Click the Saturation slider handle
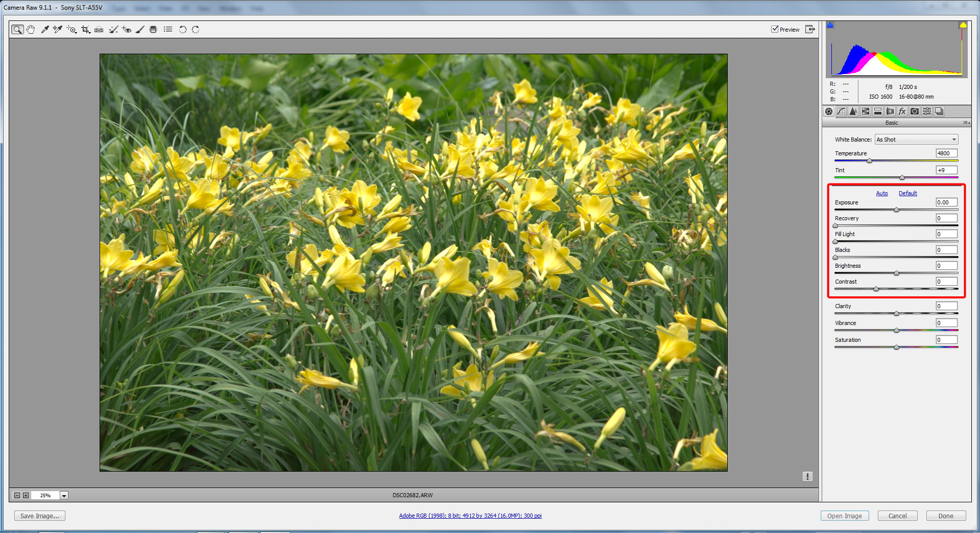Viewport: 980px width, 533px height. 896,347
